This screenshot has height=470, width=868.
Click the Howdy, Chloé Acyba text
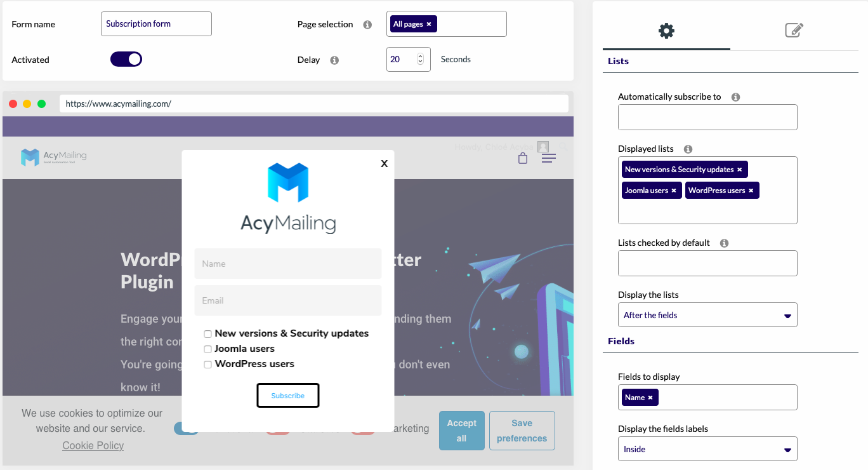[x=494, y=147]
